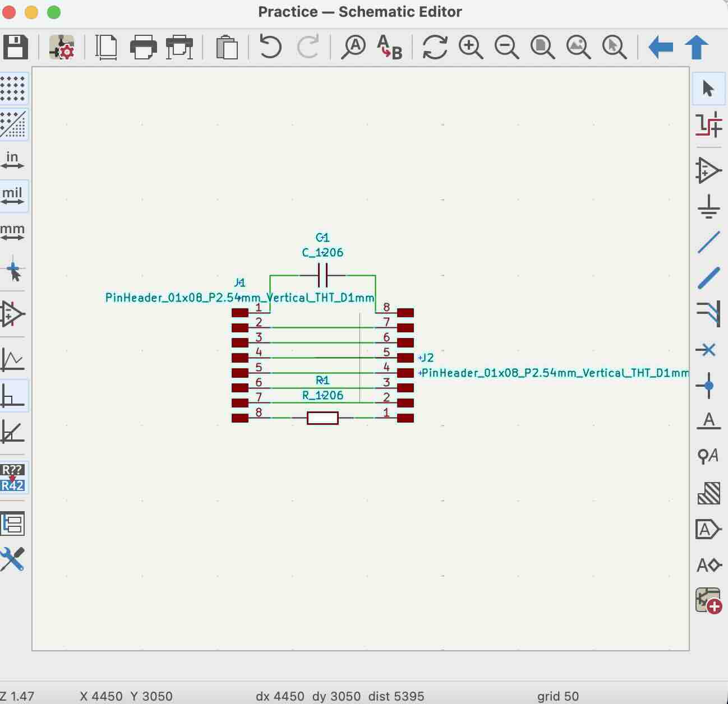Switch units to mils

pos(12,196)
